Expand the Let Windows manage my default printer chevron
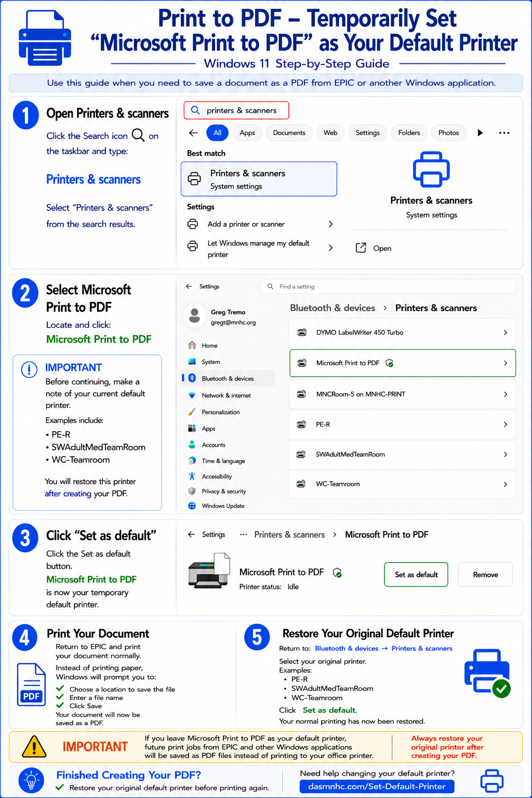532x798 pixels. 330,248
